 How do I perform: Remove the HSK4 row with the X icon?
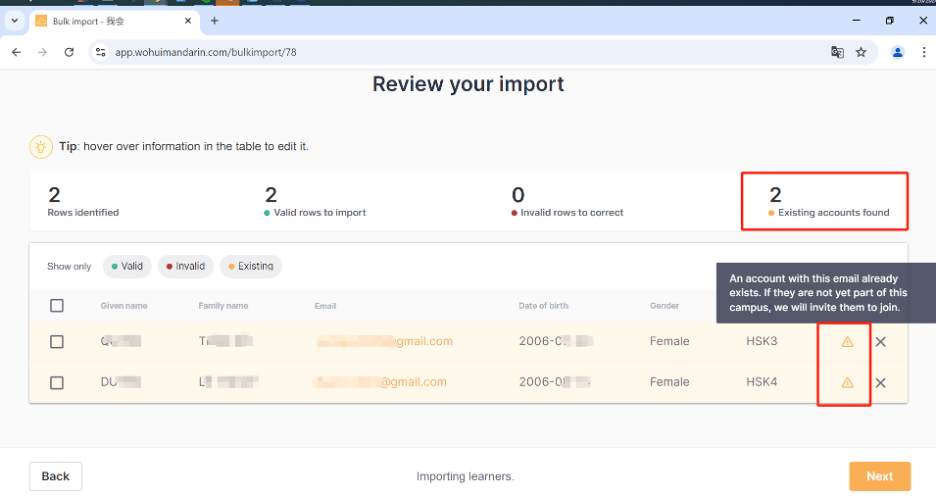(880, 382)
